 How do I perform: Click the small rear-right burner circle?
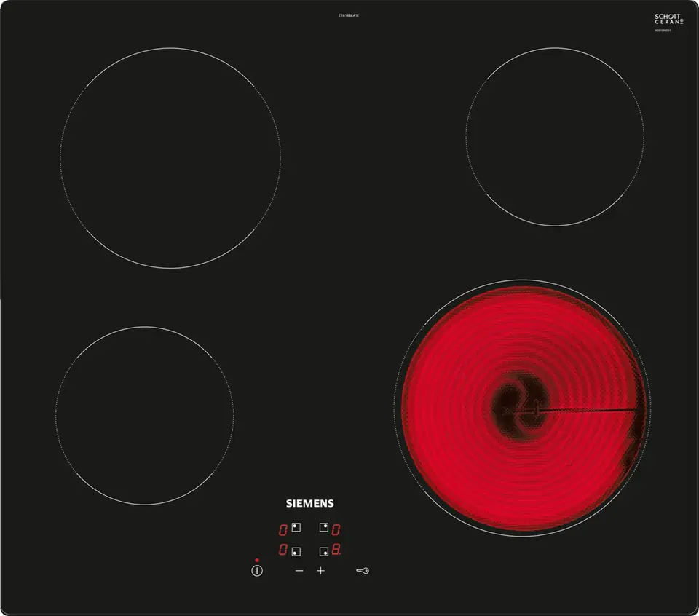555,137
